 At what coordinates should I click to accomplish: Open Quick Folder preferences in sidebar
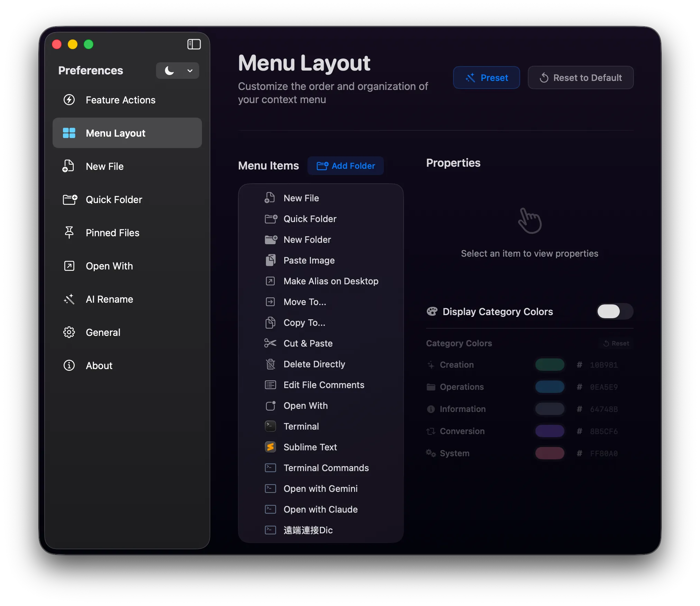[127, 200]
